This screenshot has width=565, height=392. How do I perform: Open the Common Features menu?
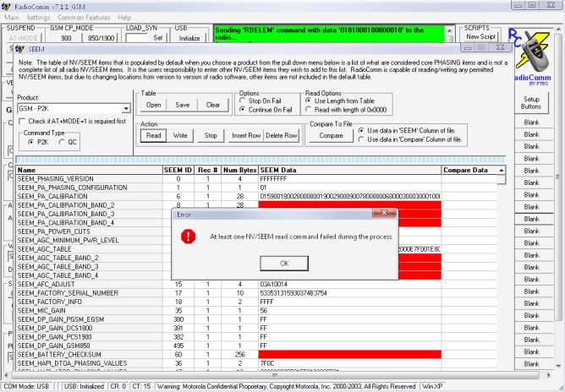pos(84,17)
